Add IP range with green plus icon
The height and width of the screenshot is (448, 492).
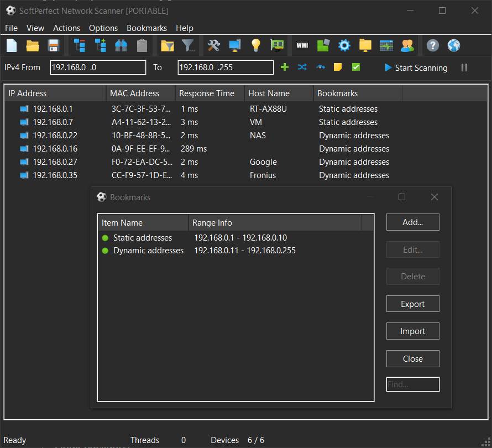(285, 67)
